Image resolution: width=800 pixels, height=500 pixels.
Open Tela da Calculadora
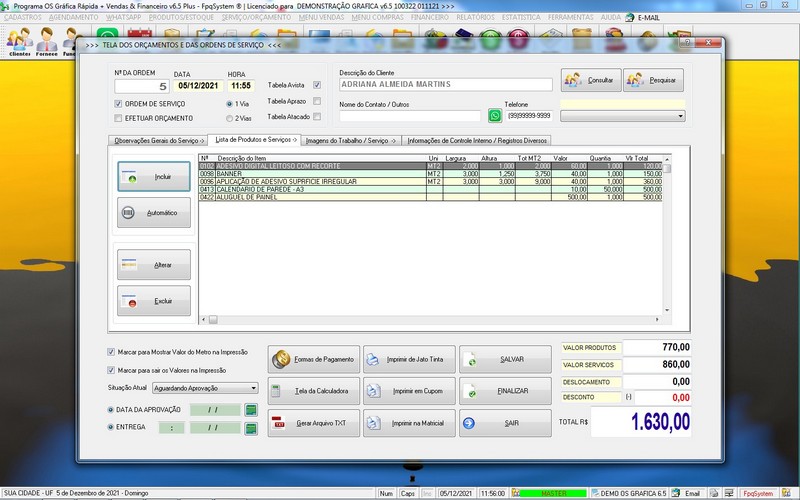313,391
